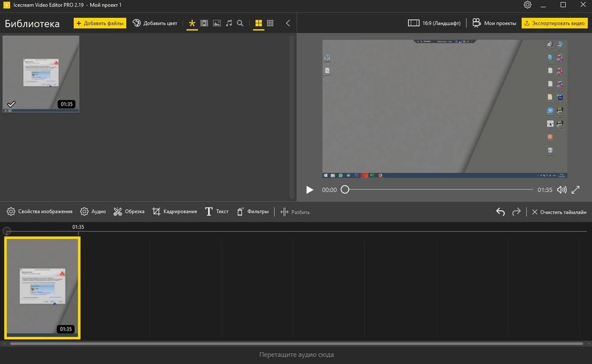Click the timeline horizontal scrollbar
Viewport: 592px width, 364px height.
tap(296, 344)
